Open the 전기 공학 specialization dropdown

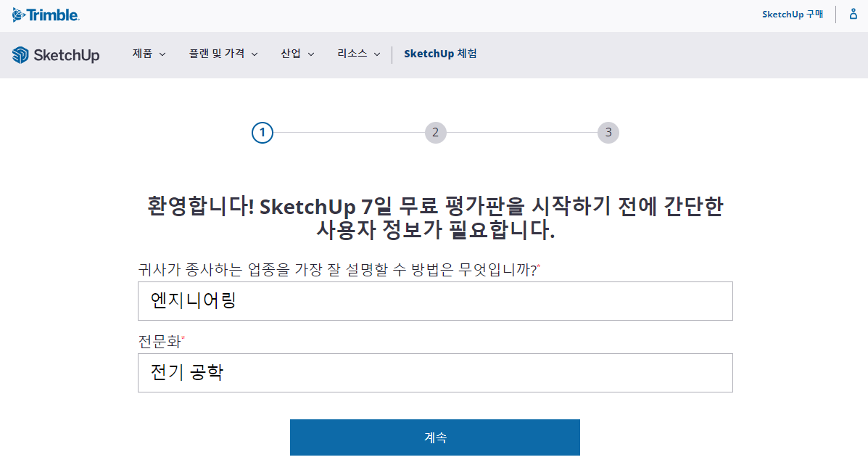point(435,372)
